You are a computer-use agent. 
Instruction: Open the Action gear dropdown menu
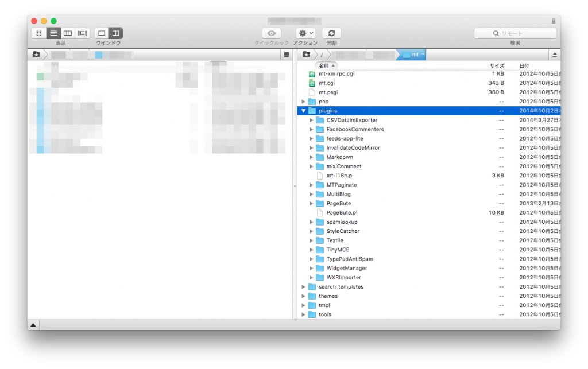click(305, 33)
